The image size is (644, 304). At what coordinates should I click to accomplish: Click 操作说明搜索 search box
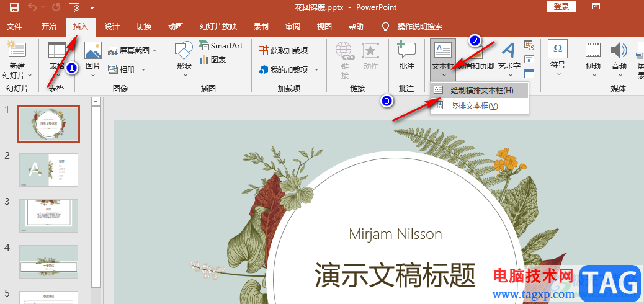coord(420,27)
